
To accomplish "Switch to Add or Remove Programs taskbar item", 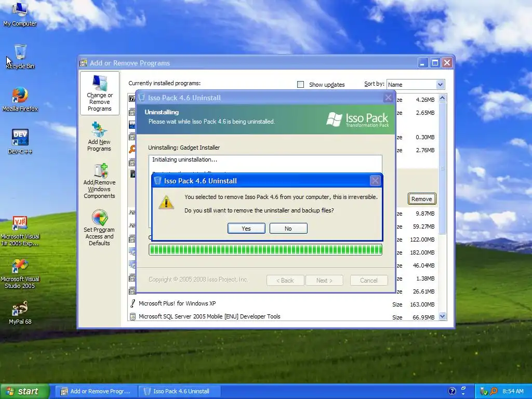I will 96,391.
